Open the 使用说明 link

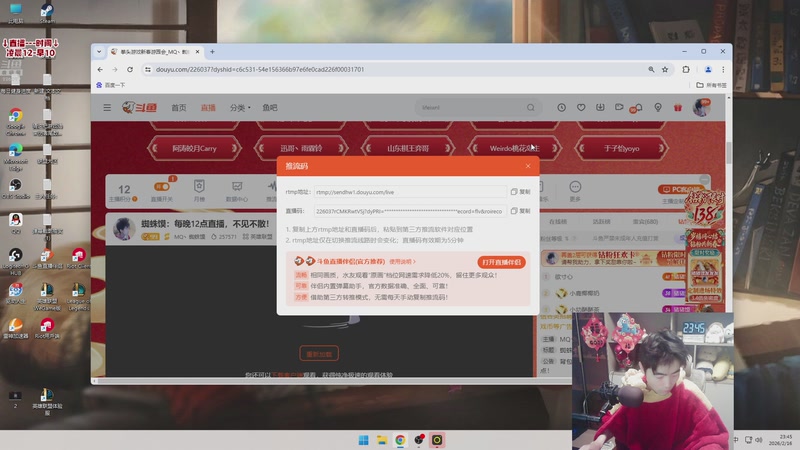403,261
